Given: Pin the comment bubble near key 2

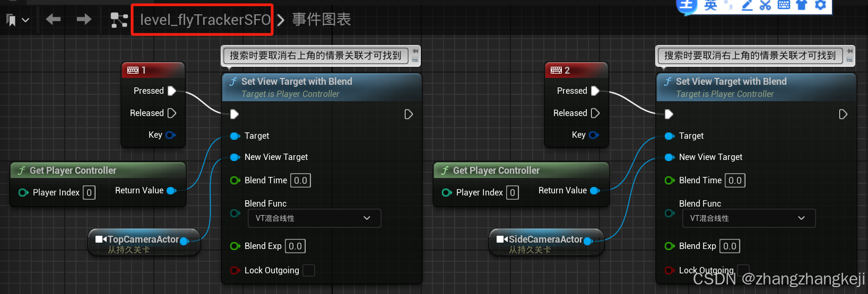Looking at the screenshot, I should 849,51.
